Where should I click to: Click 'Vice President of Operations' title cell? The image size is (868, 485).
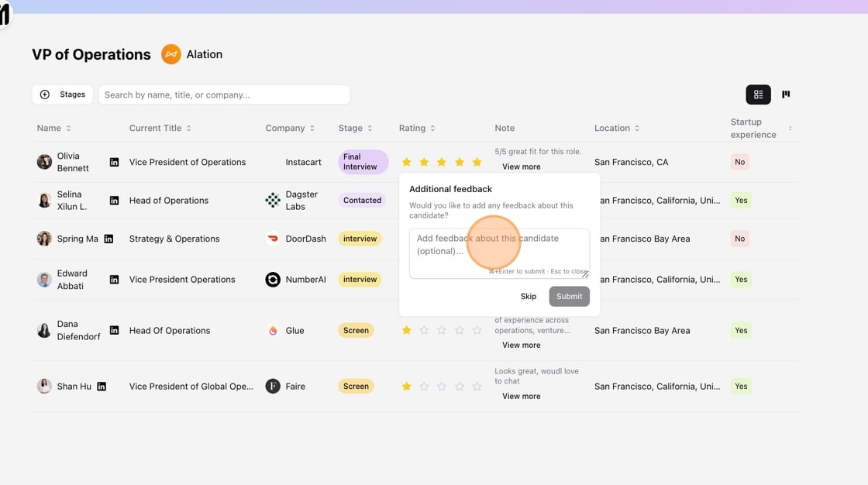click(x=187, y=162)
